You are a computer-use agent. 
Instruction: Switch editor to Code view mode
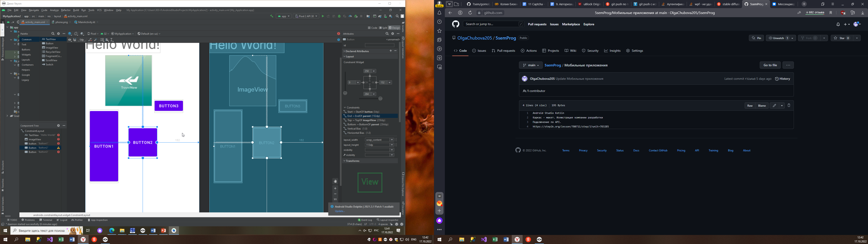372,28
